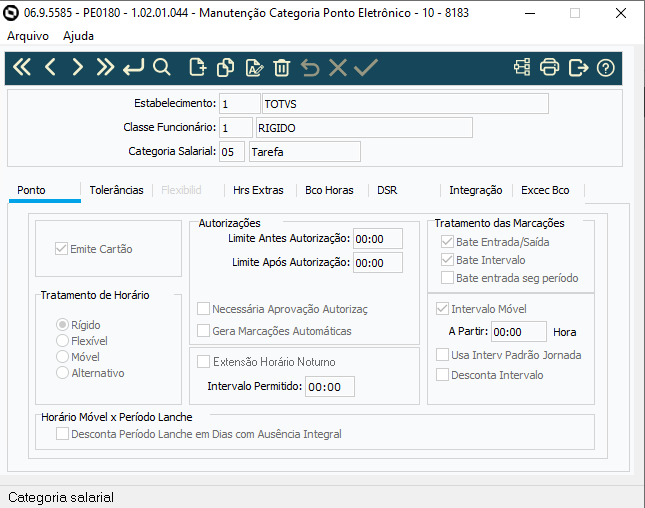Screen dimensions: 645x508
Task: Toggle Intervalo Móvel checkbox
Action: click(x=442, y=309)
